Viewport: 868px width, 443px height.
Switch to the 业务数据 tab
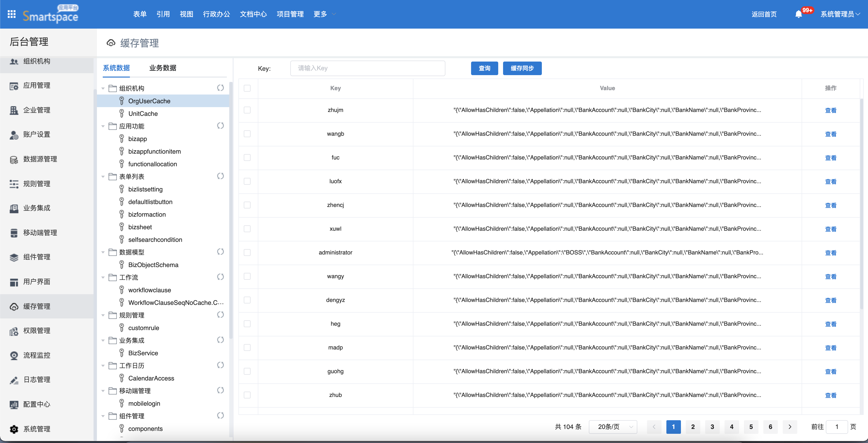click(163, 68)
